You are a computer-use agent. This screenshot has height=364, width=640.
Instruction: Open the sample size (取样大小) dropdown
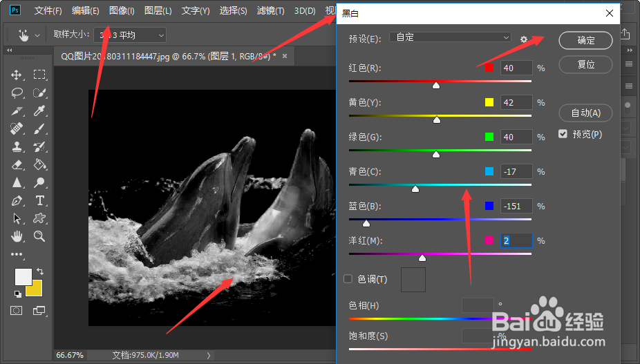click(130, 35)
